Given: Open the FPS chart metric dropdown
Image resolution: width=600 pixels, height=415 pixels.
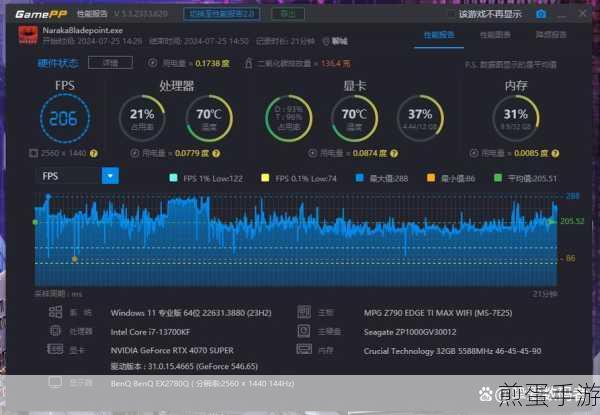Looking at the screenshot, I should (77, 176).
